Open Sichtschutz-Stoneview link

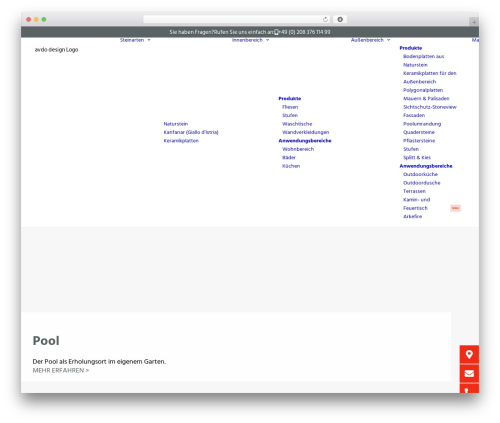(430, 107)
